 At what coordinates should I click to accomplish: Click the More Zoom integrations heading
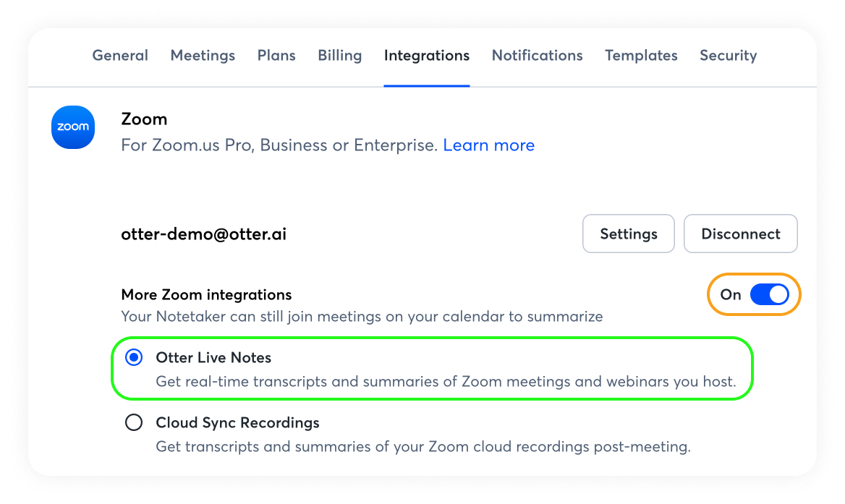click(206, 295)
